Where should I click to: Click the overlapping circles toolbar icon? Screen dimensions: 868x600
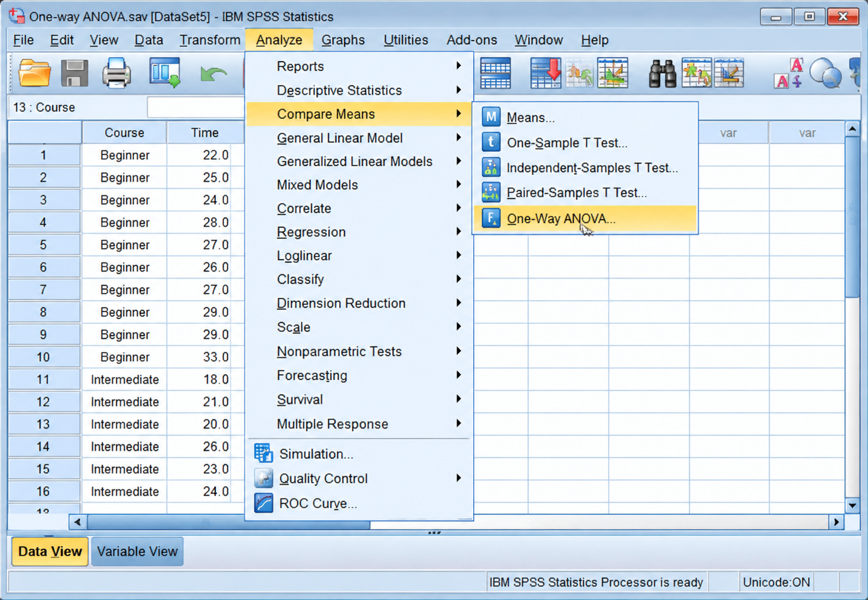tap(825, 73)
